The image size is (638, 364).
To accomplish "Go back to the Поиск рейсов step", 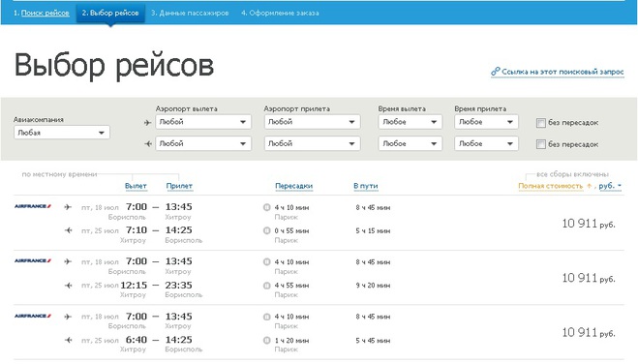I will [46, 13].
